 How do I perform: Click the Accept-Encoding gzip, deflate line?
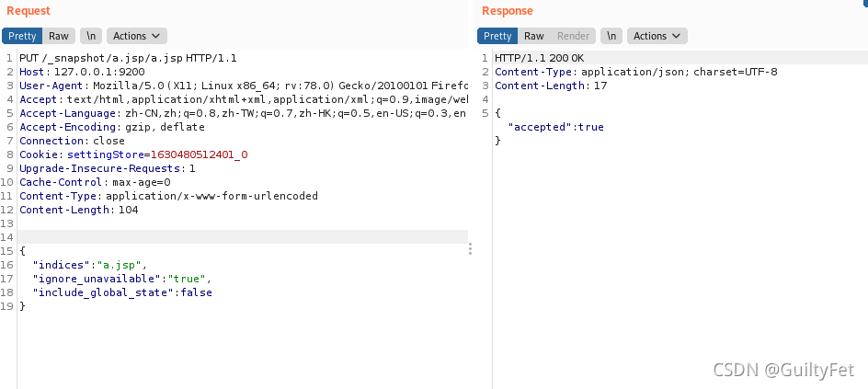[x=112, y=127]
